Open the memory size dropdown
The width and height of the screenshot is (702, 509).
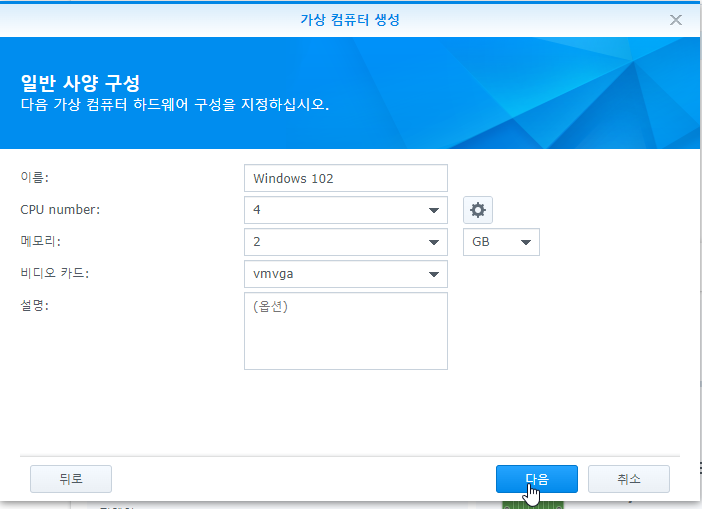click(346, 242)
